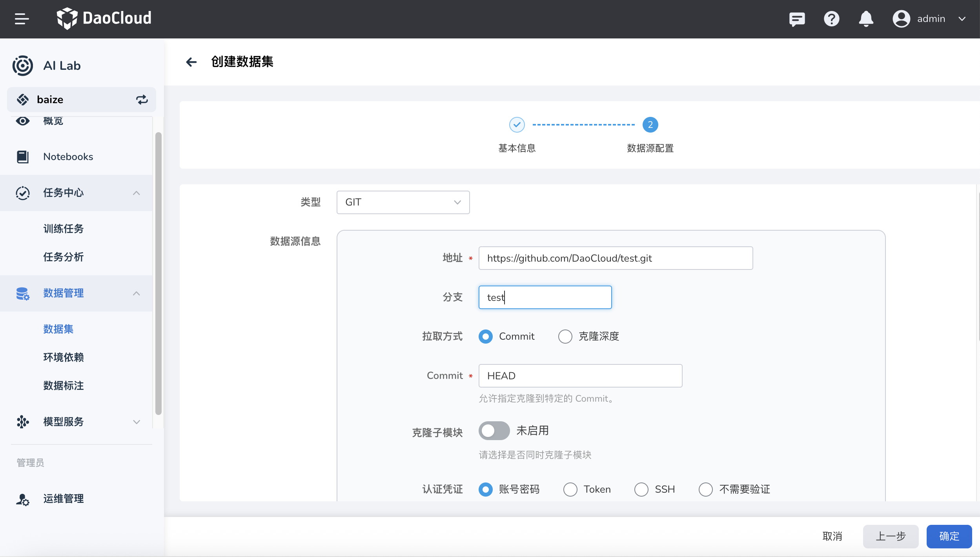Click the DaoCloud logo

tap(104, 18)
